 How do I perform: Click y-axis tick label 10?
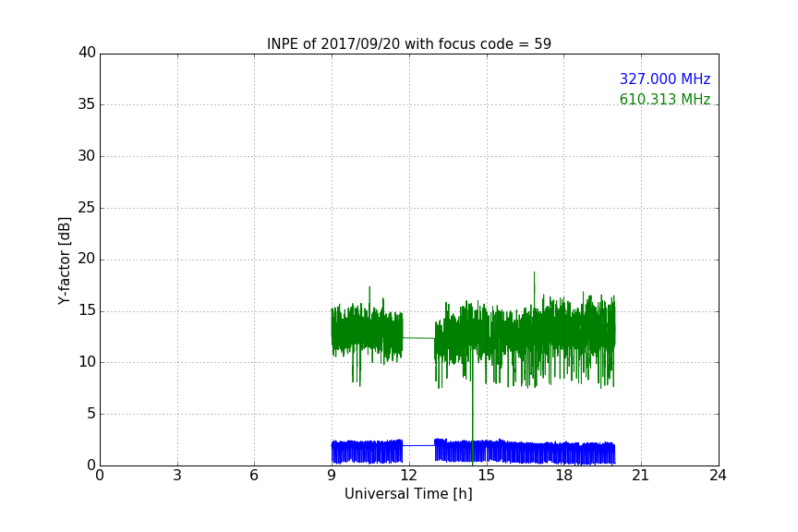[87, 362]
